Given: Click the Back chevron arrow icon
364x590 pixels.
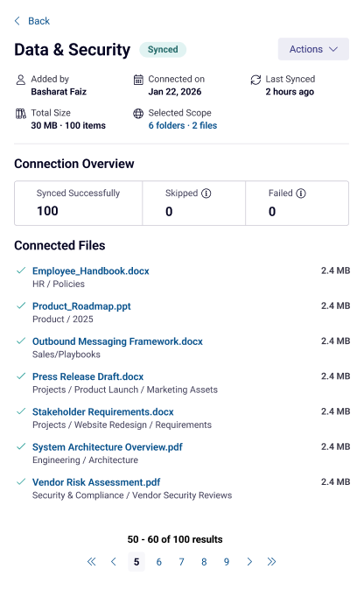Looking at the screenshot, I should pyautogui.click(x=17, y=21).
